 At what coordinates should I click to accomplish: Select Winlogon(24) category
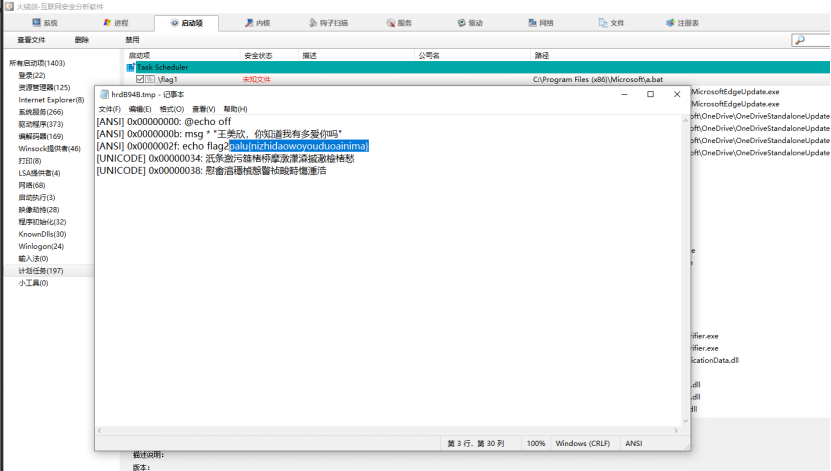41,246
